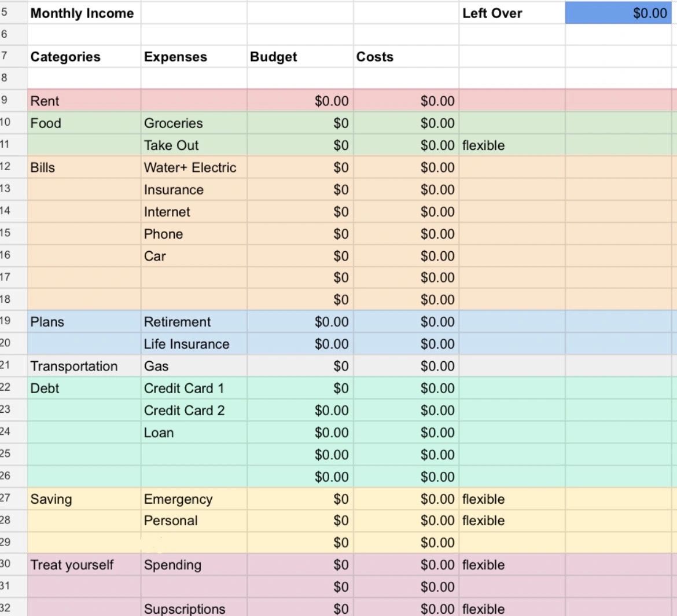Select the flexible note in Supscriptions row

click(x=512, y=607)
